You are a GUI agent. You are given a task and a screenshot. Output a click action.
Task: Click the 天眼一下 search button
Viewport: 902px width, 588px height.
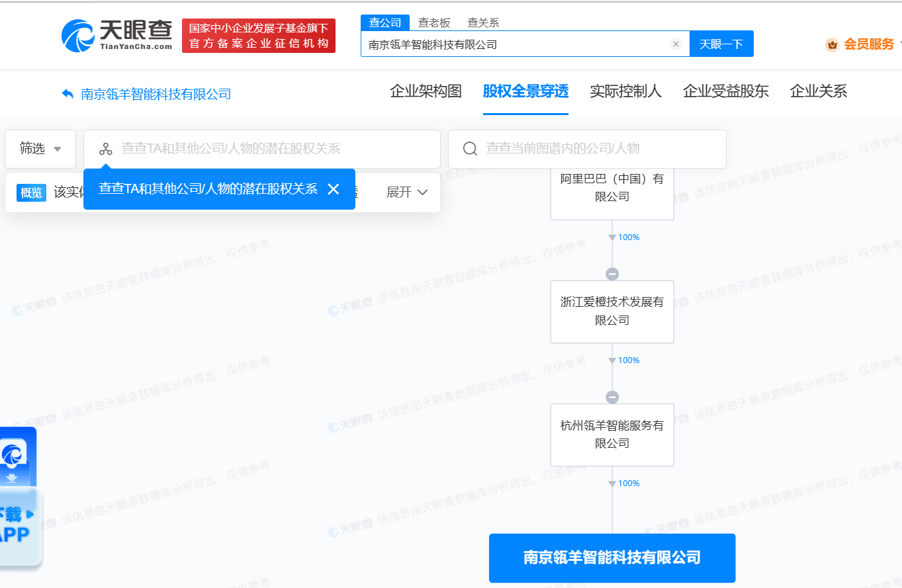click(x=721, y=44)
